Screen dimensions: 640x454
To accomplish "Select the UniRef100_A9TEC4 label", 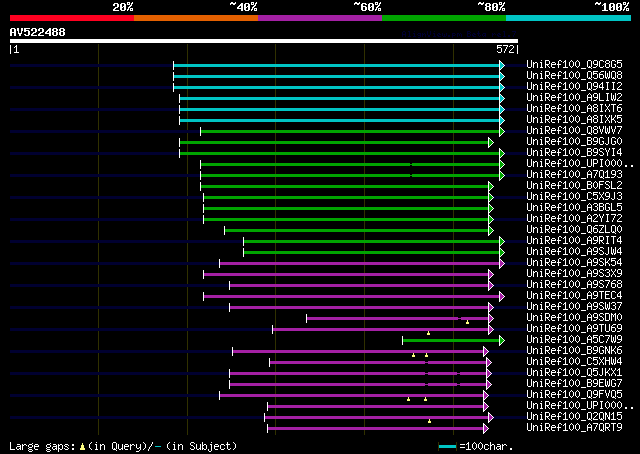I will pyautogui.click(x=574, y=296).
